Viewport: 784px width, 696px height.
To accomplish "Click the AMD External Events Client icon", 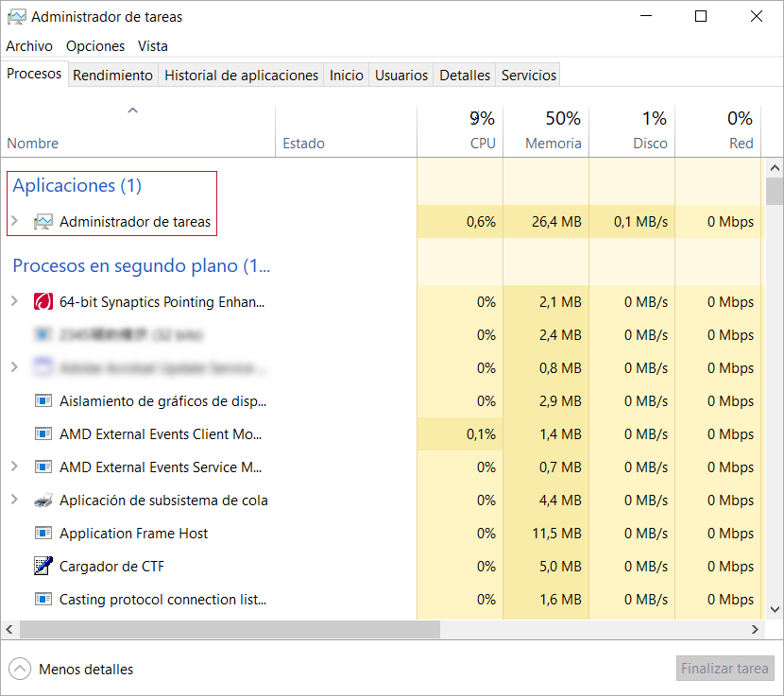I will [x=43, y=434].
